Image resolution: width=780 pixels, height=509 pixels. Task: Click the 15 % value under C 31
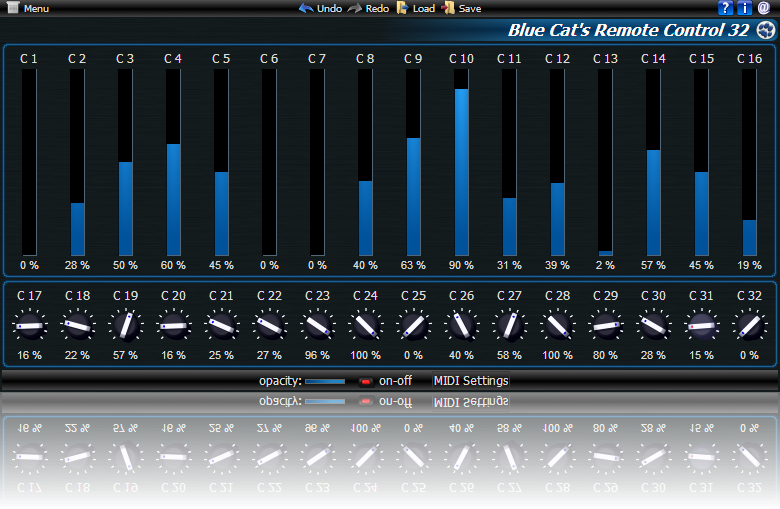(701, 355)
